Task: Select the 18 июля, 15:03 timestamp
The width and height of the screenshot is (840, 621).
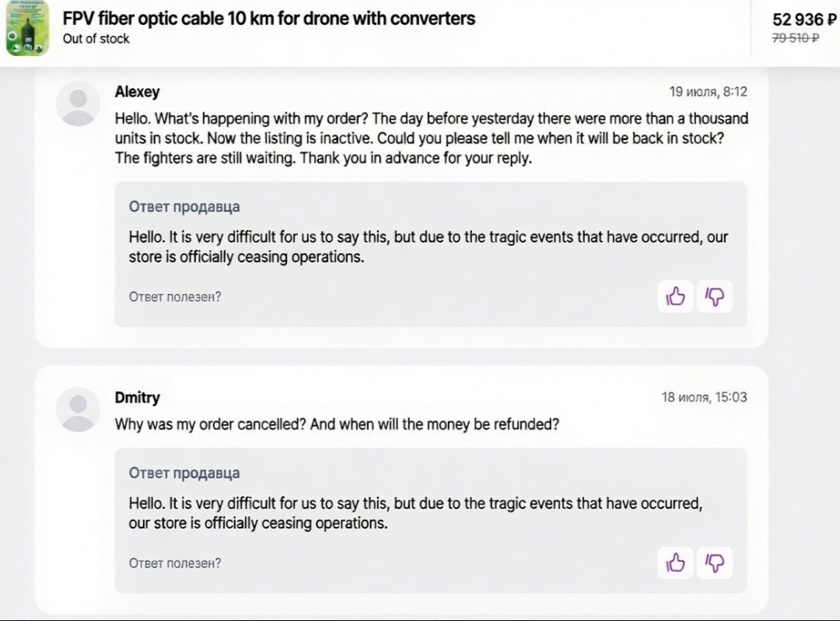Action: 705,398
